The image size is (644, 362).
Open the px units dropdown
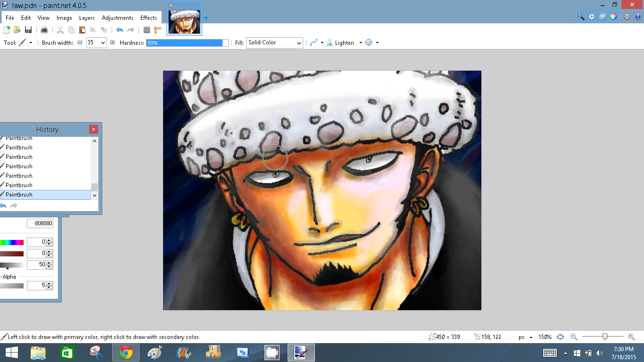coord(526,337)
